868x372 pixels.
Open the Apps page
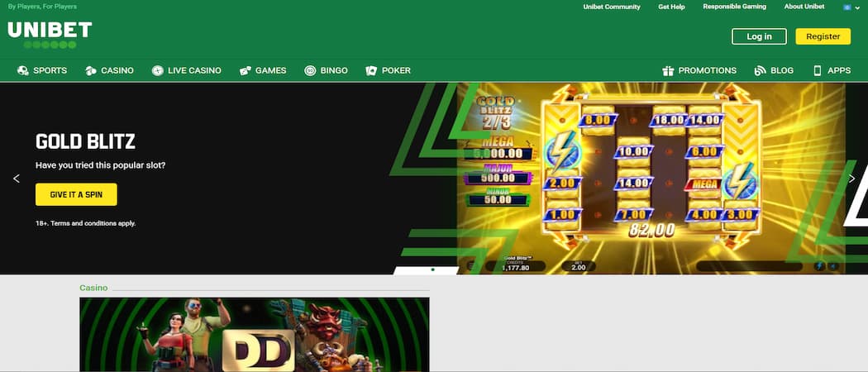tap(832, 71)
